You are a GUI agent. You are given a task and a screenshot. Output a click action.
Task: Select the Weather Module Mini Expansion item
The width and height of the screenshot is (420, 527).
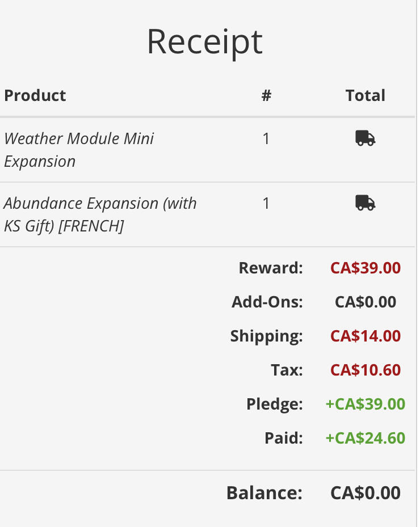click(79, 150)
